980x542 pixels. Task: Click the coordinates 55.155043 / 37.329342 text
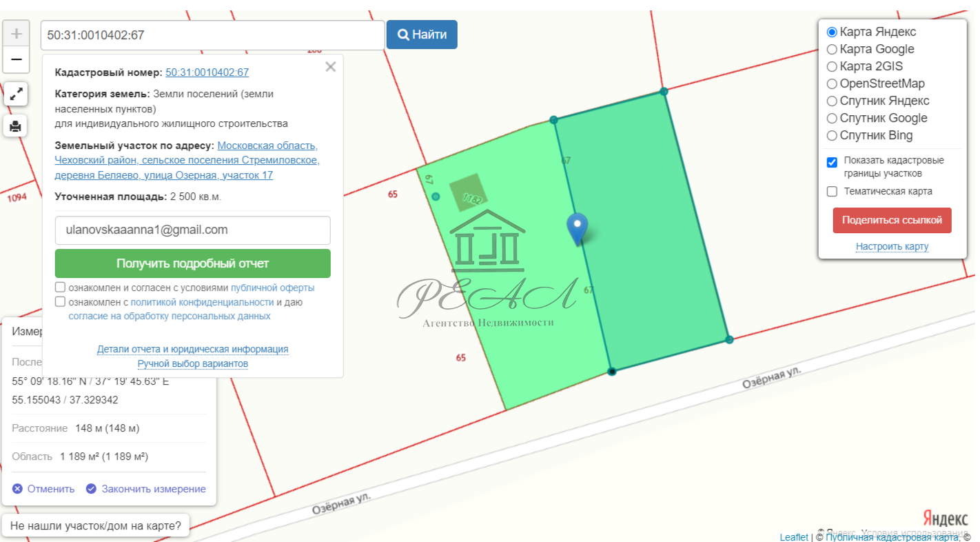(x=65, y=400)
